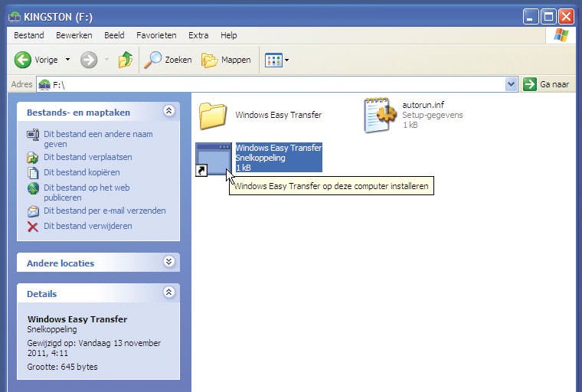Click the web publish globe icon
The image size is (582, 392).
33,188
